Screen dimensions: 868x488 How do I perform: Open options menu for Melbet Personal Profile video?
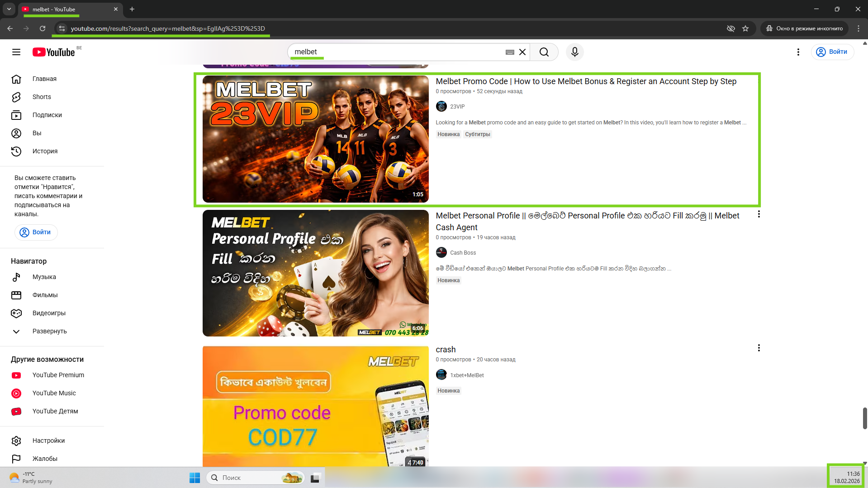(x=759, y=214)
